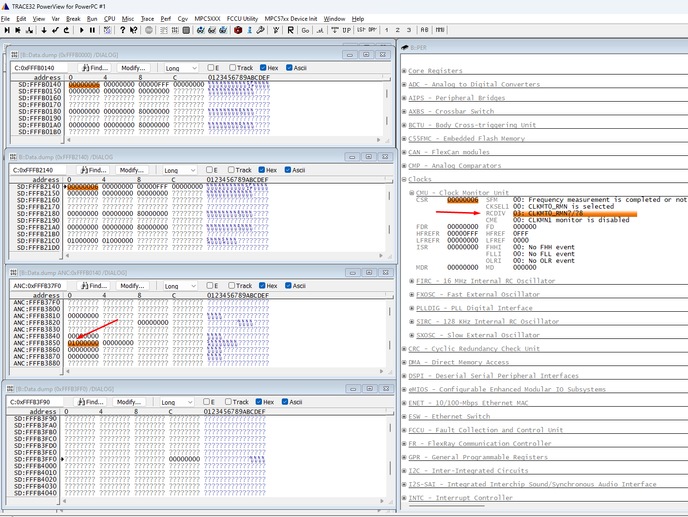Open Long width dropdown in FFFB3F90 window
688x517 pixels.
coord(177,402)
